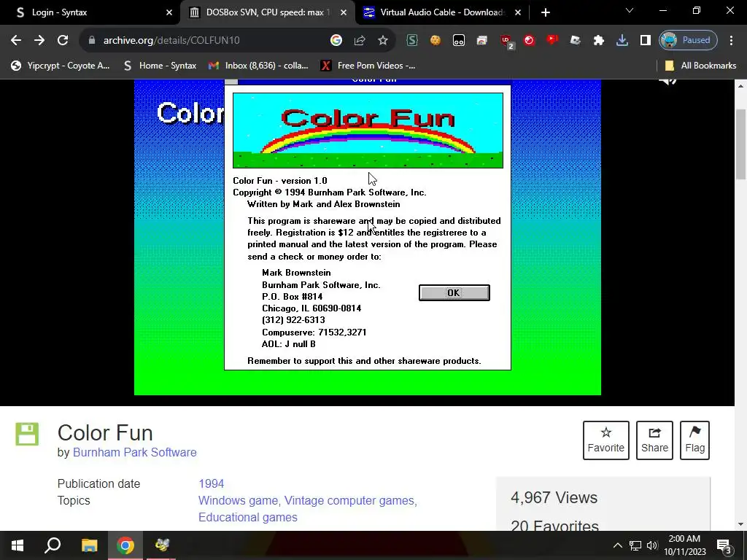This screenshot has height=560, width=747.
Task: Open the bee app in the taskbar
Action: tap(161, 545)
